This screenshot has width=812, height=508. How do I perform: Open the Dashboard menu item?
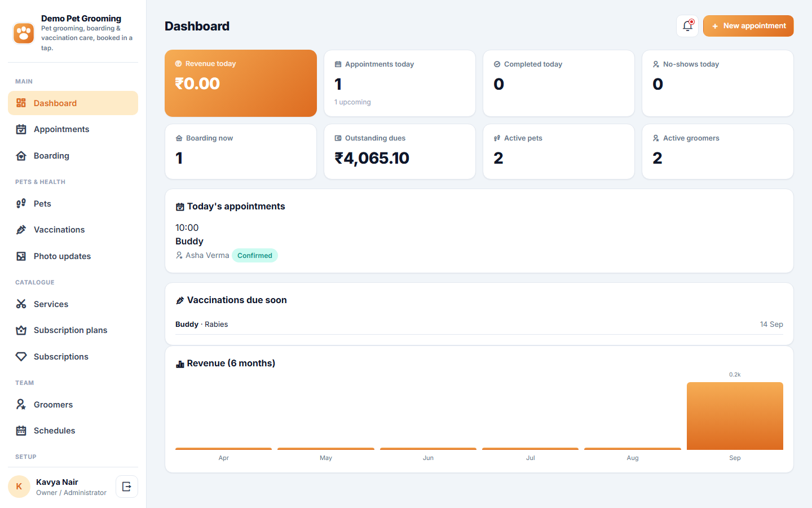73,103
